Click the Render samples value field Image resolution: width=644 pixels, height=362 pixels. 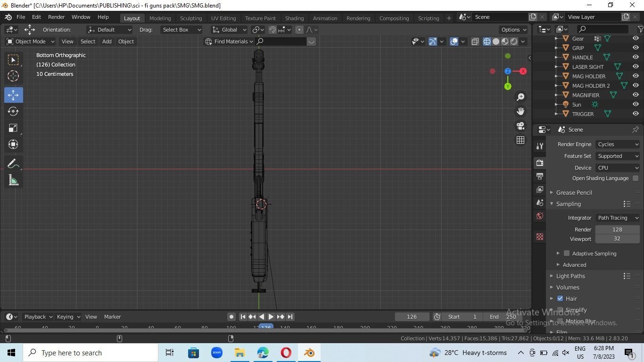pyautogui.click(x=617, y=230)
